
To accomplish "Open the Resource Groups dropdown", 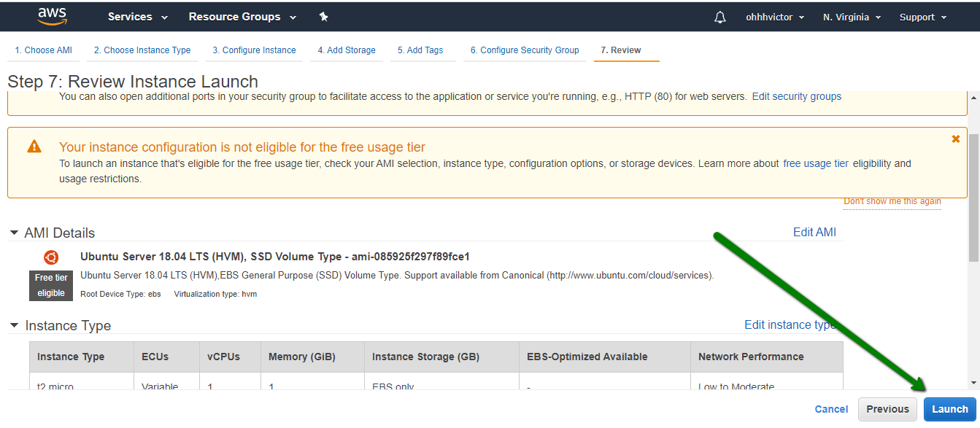I will point(242,17).
